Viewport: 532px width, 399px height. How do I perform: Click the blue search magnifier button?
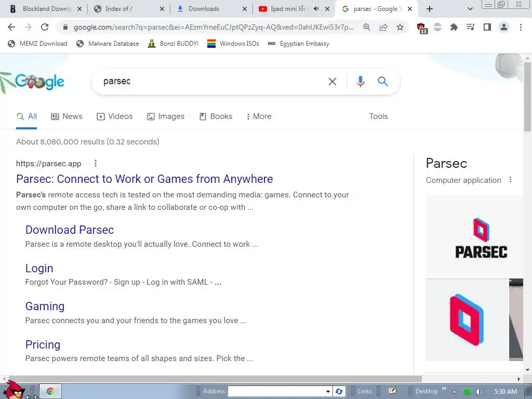click(383, 82)
